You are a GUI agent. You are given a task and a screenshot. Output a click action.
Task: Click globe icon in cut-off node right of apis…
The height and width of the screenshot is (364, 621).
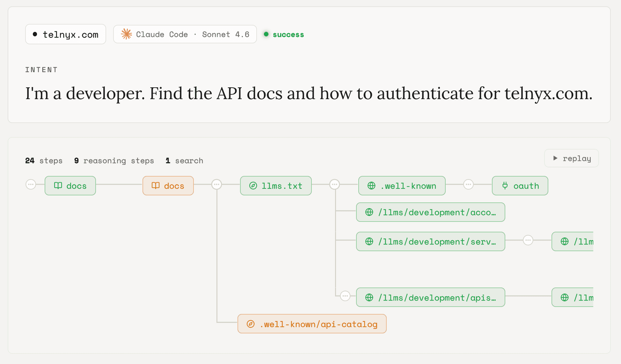(x=565, y=297)
